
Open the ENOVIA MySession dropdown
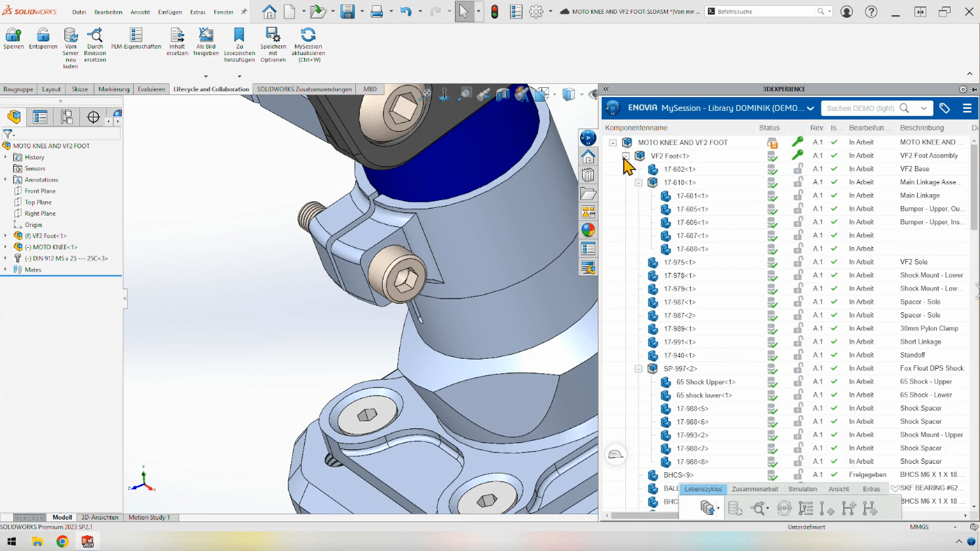tap(811, 108)
